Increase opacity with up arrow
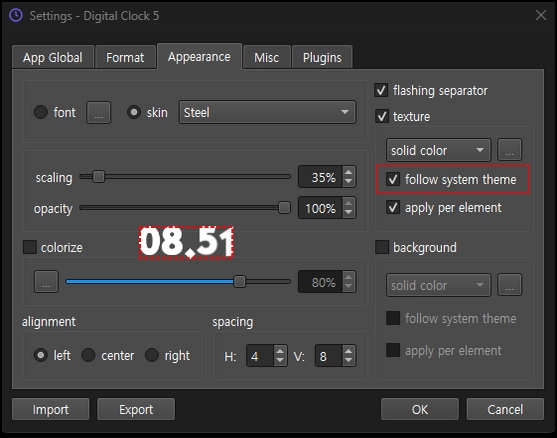 [349, 203]
